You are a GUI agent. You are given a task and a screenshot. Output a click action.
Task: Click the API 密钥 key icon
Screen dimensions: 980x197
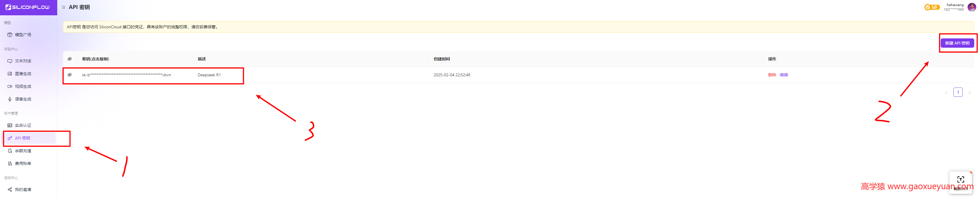[x=10, y=138]
